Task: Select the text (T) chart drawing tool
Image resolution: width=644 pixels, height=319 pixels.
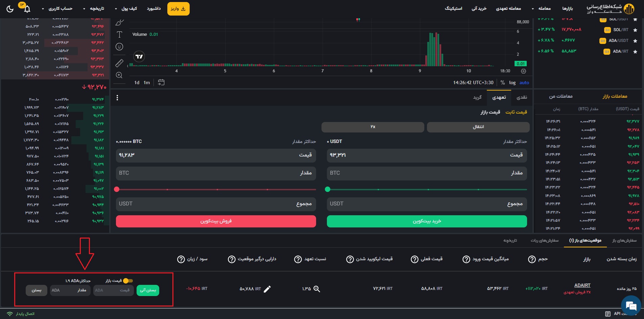Action: tap(119, 34)
